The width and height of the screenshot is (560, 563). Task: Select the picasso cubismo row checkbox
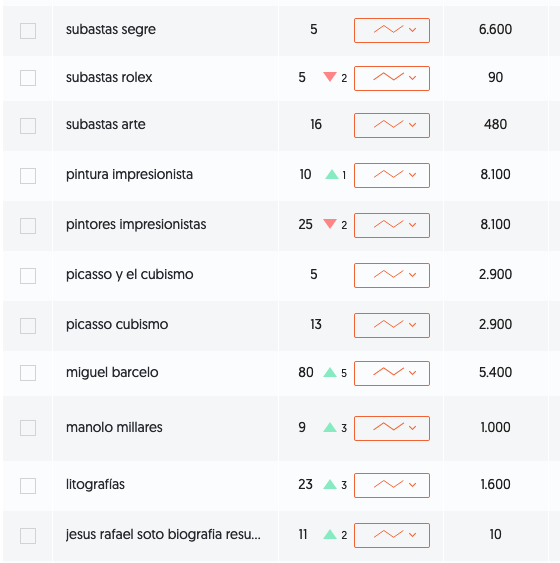pyautogui.click(x=28, y=326)
